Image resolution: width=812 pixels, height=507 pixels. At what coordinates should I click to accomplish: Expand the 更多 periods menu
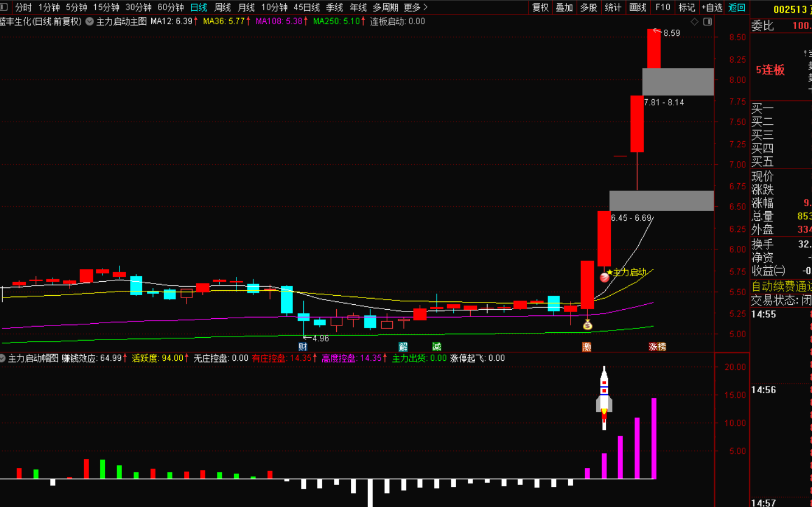click(415, 7)
